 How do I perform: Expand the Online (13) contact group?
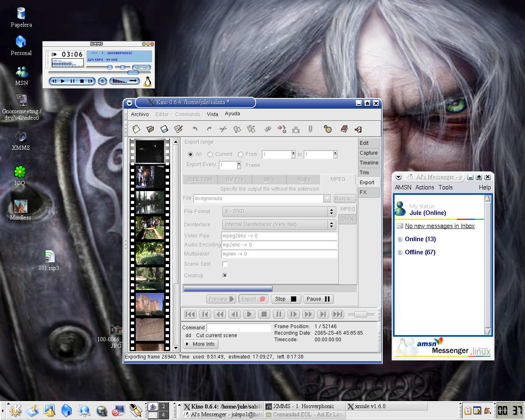[x=420, y=239]
